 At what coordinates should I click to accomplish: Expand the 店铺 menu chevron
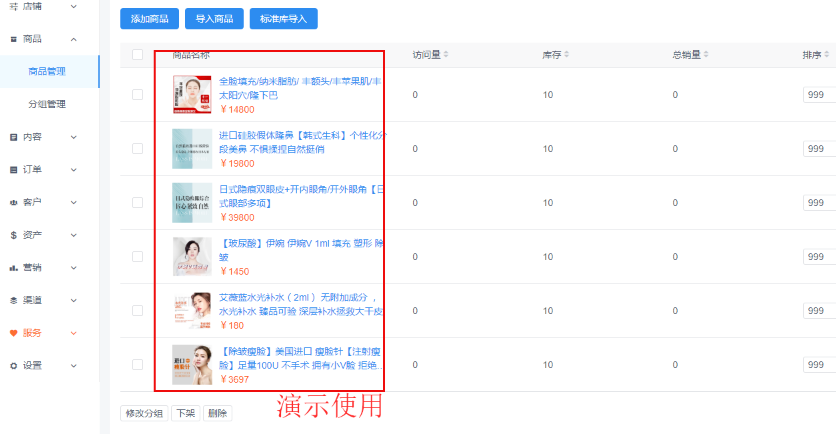tap(73, 6)
